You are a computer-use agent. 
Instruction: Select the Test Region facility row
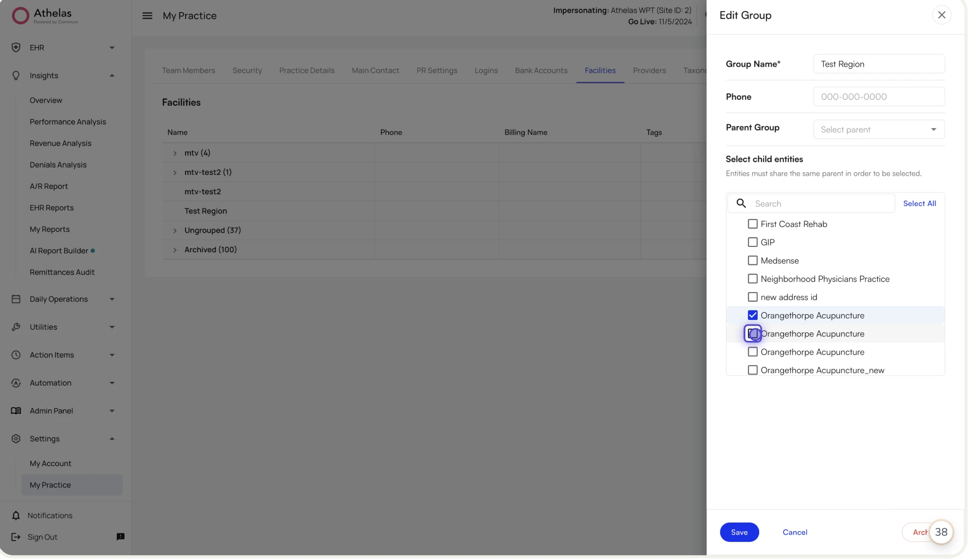(434, 211)
